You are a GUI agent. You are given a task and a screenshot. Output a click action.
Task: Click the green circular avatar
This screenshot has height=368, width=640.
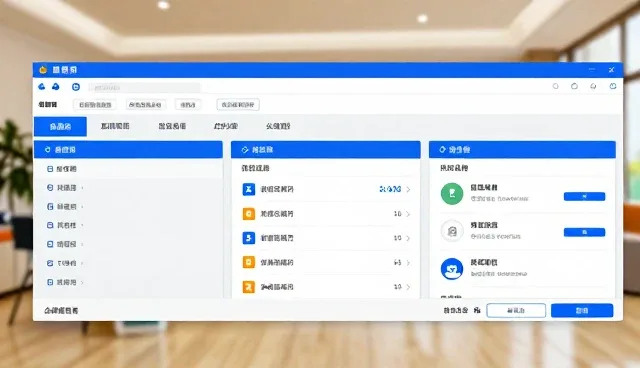pos(452,193)
